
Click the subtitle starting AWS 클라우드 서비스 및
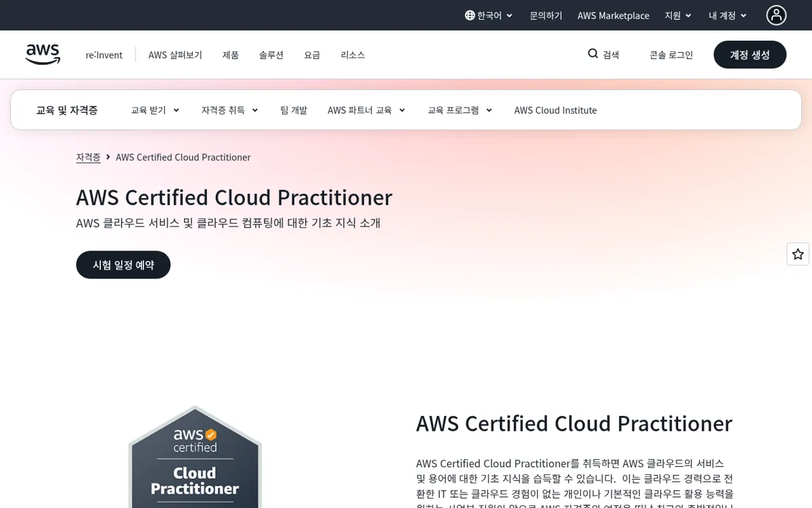coord(229,222)
